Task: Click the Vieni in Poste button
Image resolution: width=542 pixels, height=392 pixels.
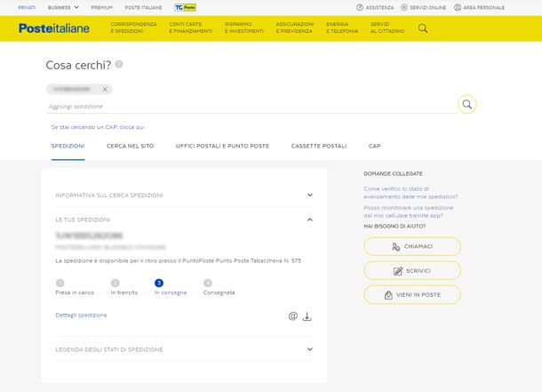Action: point(412,295)
